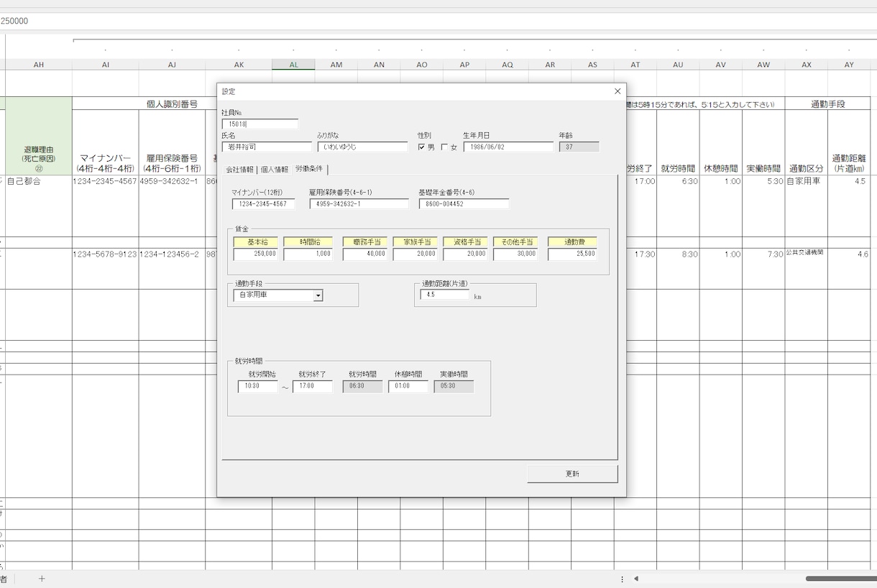Click the formula bar showing 250000
This screenshot has height=588, width=877.
(439, 21)
